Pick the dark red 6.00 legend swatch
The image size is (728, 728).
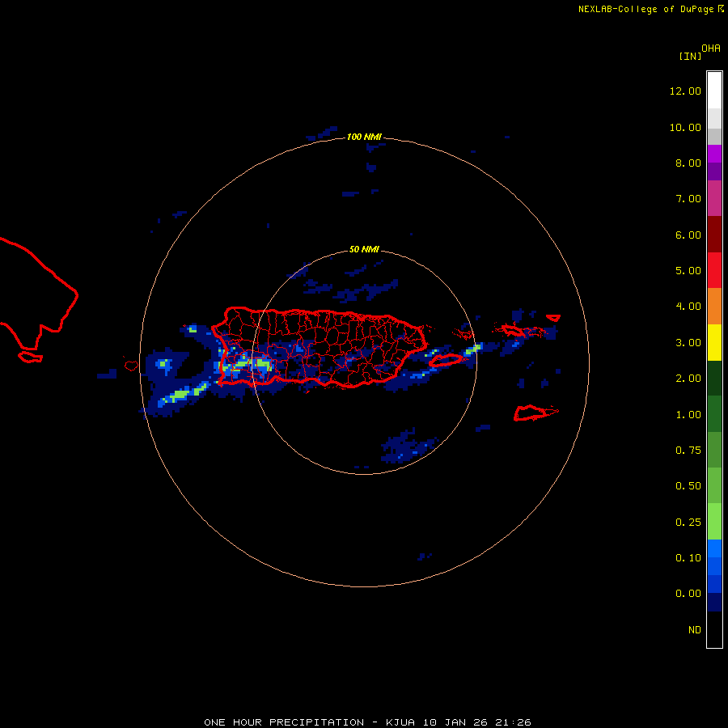click(714, 235)
